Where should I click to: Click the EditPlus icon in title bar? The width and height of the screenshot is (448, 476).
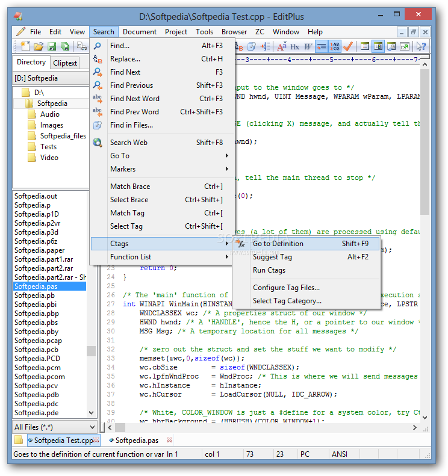click(x=18, y=16)
